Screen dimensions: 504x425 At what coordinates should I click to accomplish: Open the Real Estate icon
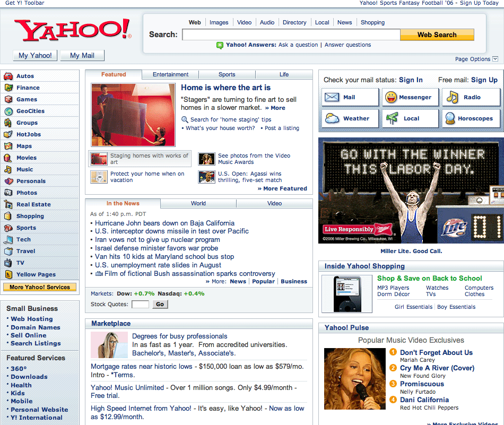[8, 204]
